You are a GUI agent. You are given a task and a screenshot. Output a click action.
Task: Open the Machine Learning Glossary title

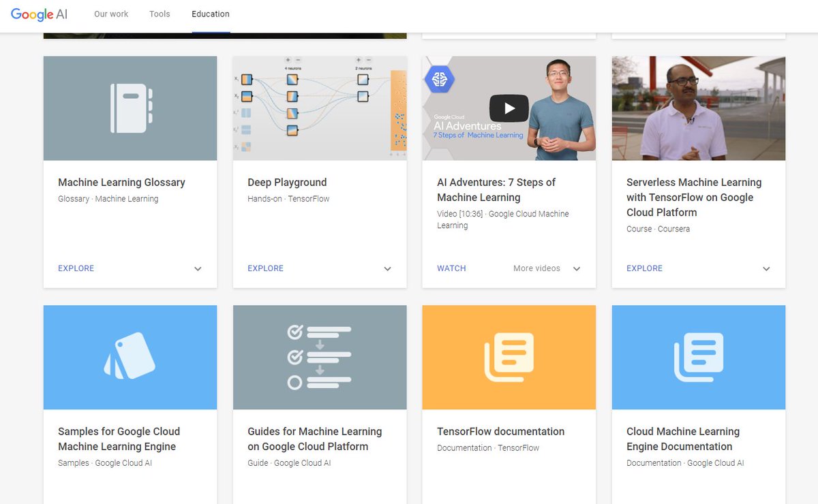click(x=121, y=183)
